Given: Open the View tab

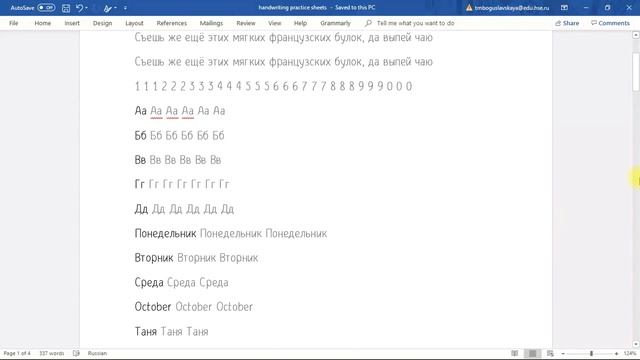Looking at the screenshot, I should 275,23.
